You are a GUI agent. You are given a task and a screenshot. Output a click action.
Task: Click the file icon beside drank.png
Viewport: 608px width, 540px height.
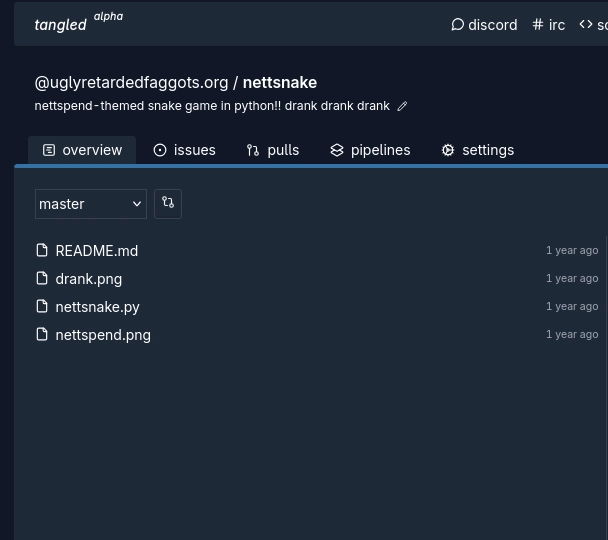click(x=42, y=278)
